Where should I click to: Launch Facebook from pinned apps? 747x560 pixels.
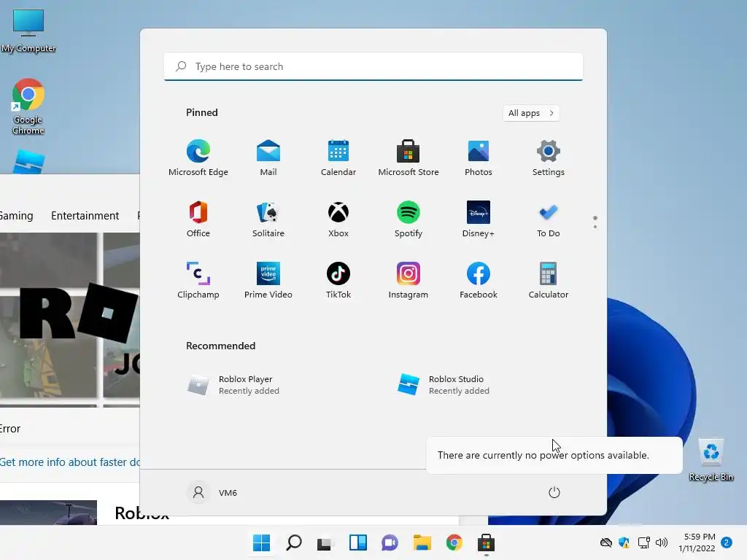click(479, 281)
